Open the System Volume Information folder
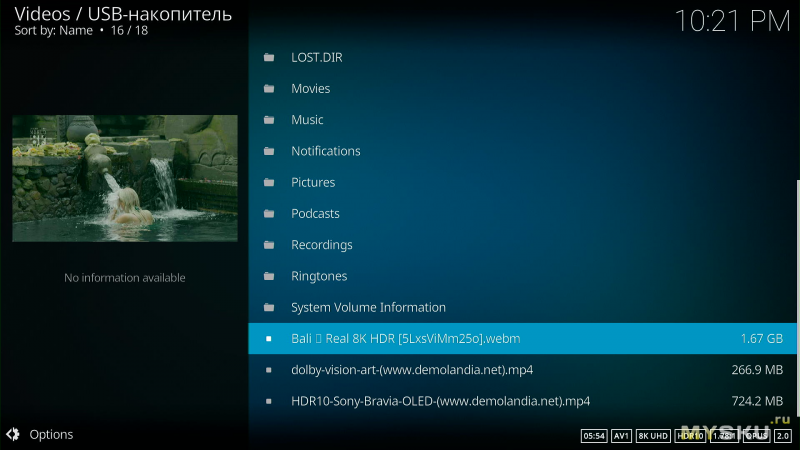800x450 pixels. click(368, 307)
